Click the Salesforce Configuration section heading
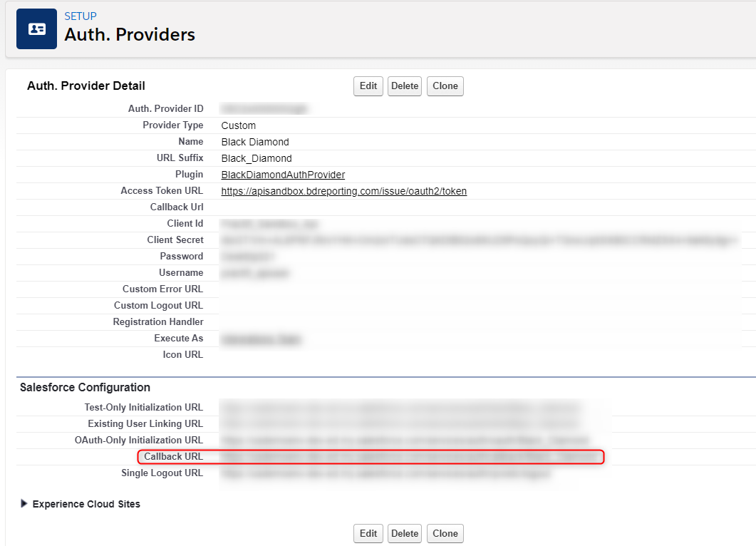The height and width of the screenshot is (546, 756). click(x=85, y=387)
